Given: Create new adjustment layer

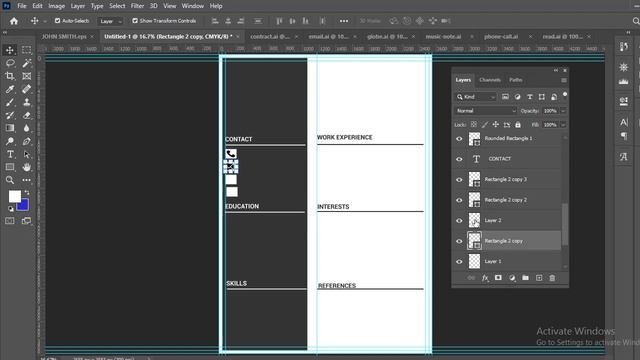Looking at the screenshot, I should (512, 278).
